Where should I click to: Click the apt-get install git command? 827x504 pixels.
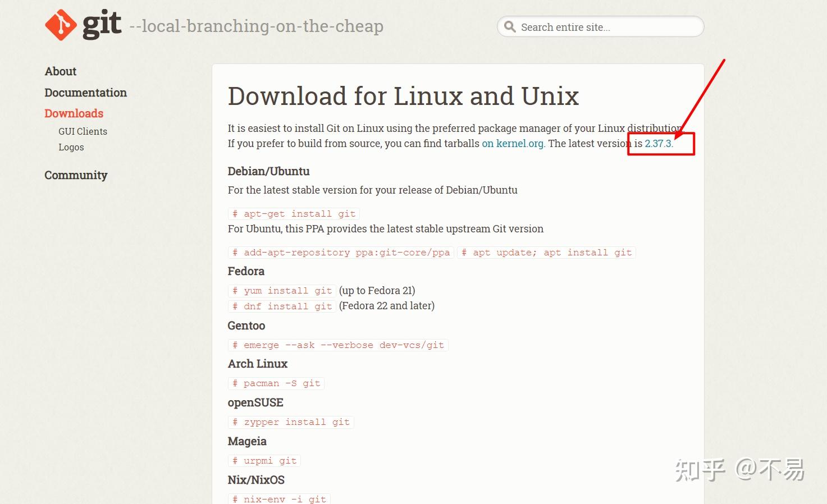294,214
